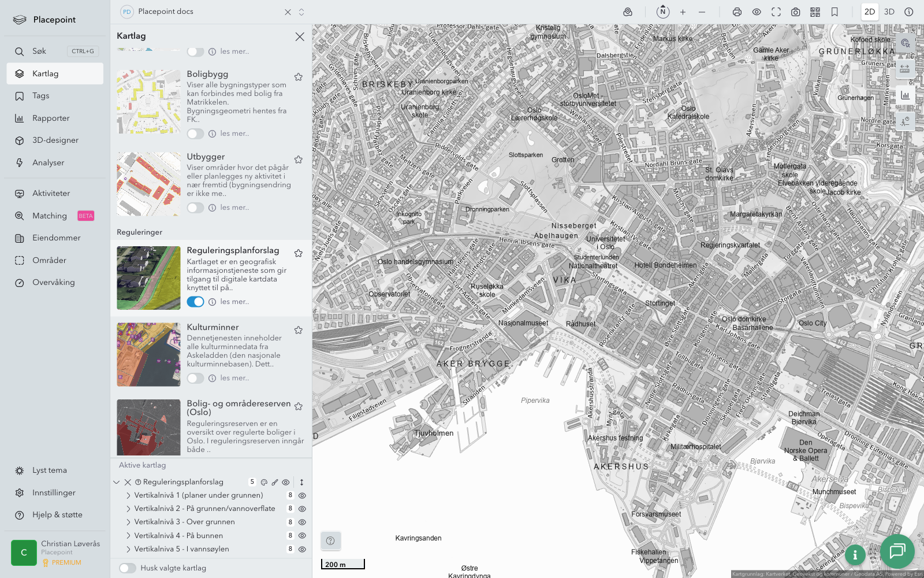Switch map to 3D view

pos(889,12)
